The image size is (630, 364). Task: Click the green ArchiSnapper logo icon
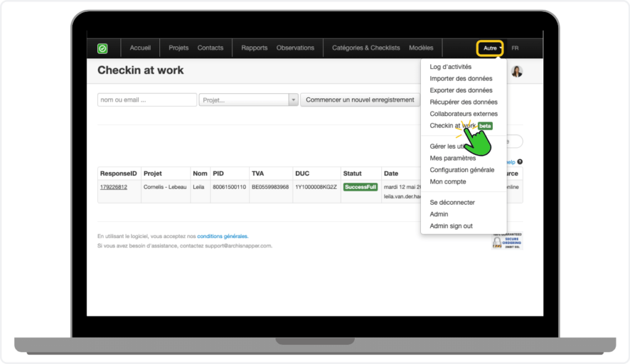click(103, 49)
